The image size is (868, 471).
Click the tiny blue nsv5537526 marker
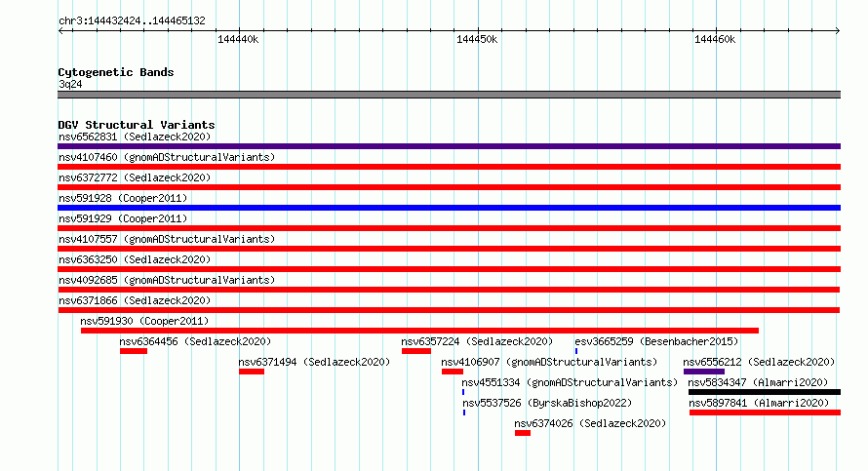coord(464,412)
